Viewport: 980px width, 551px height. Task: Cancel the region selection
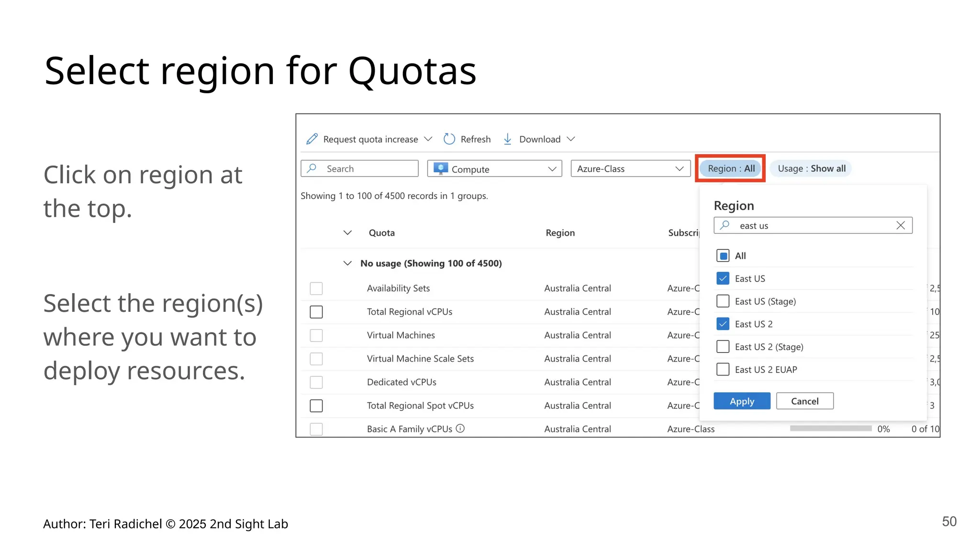pyautogui.click(x=805, y=401)
